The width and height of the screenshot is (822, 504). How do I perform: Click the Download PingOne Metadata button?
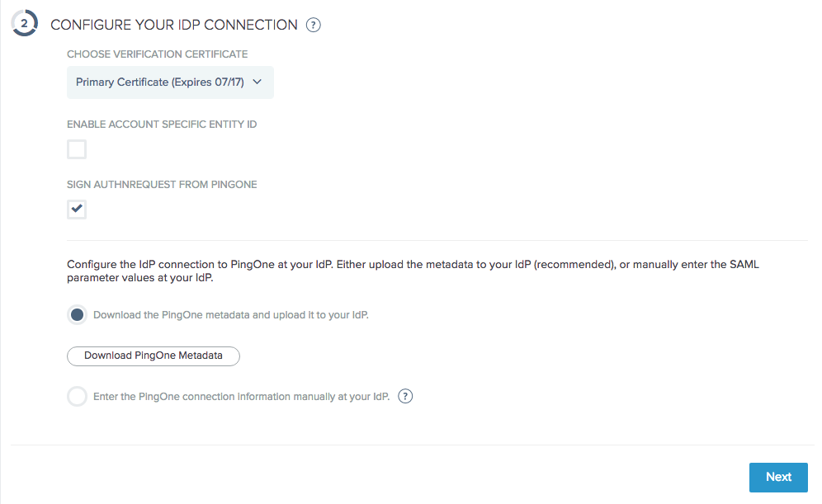pos(153,356)
